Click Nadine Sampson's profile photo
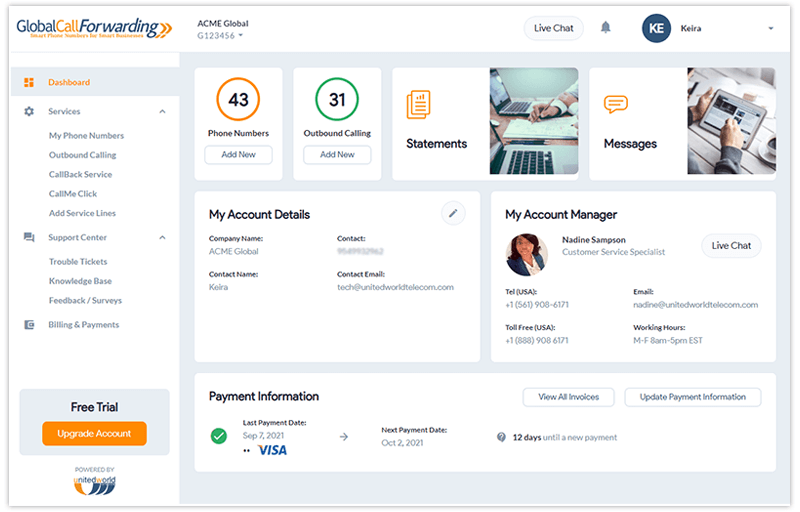This screenshot has height=512, width=800. 527,254
